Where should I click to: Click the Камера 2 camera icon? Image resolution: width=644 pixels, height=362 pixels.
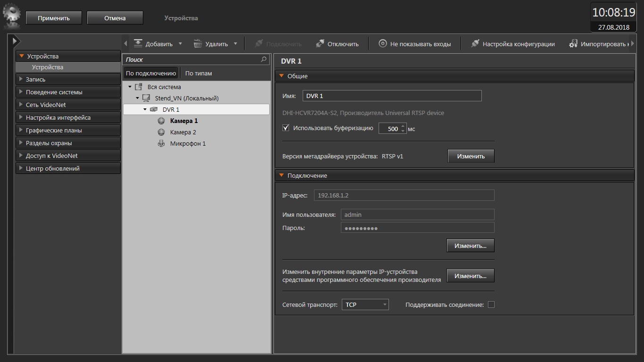click(161, 132)
